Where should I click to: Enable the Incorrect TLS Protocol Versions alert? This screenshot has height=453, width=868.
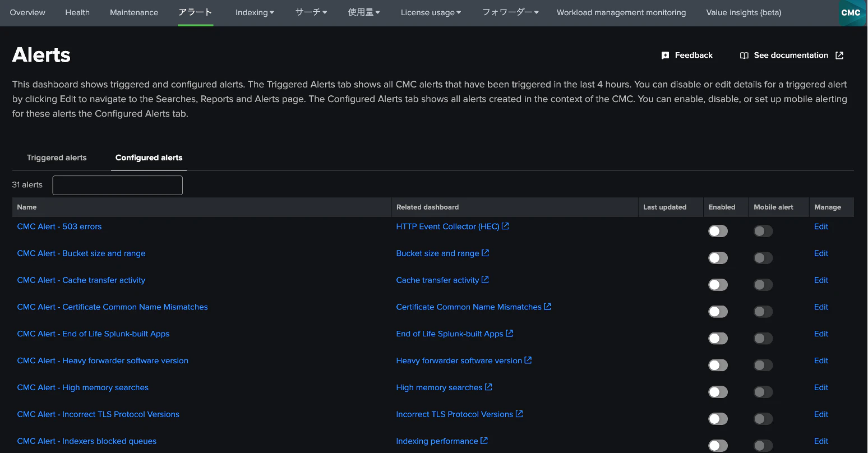tap(718, 419)
